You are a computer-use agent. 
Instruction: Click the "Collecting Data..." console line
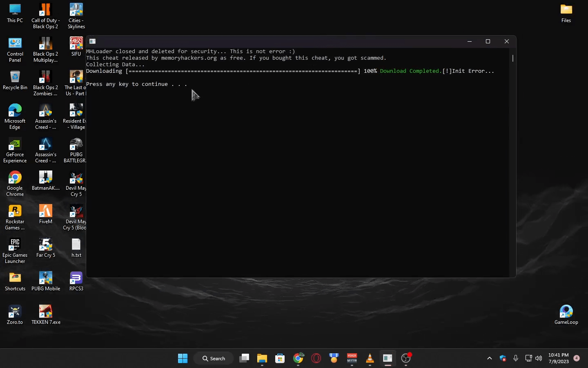pyautogui.click(x=116, y=65)
